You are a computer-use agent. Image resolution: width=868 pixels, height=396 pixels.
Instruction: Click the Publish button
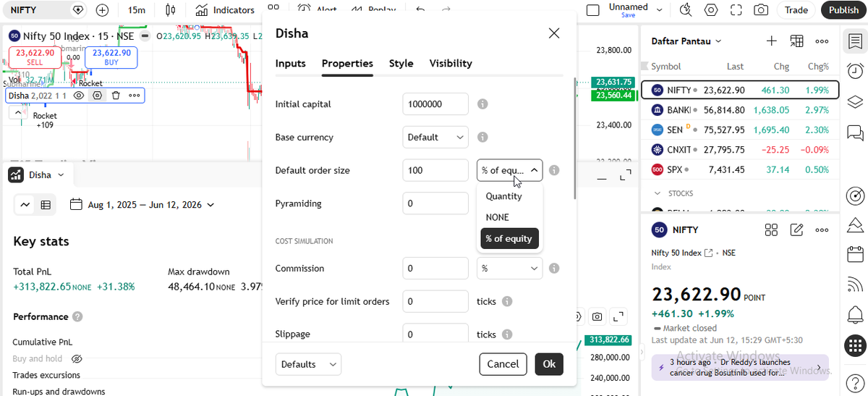[x=843, y=10]
